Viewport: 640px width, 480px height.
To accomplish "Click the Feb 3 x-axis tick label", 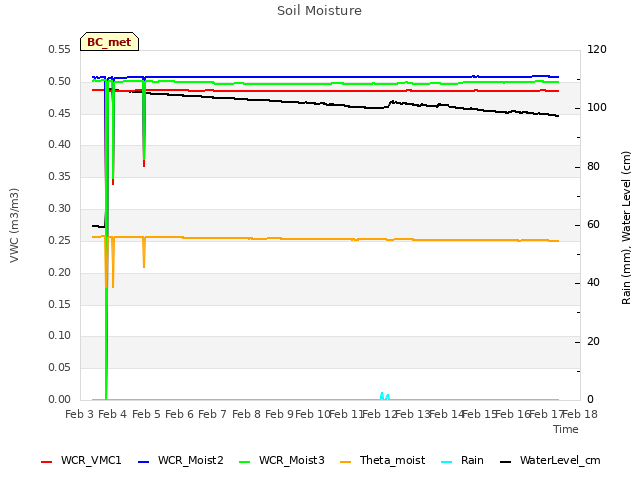I will click(x=80, y=414).
